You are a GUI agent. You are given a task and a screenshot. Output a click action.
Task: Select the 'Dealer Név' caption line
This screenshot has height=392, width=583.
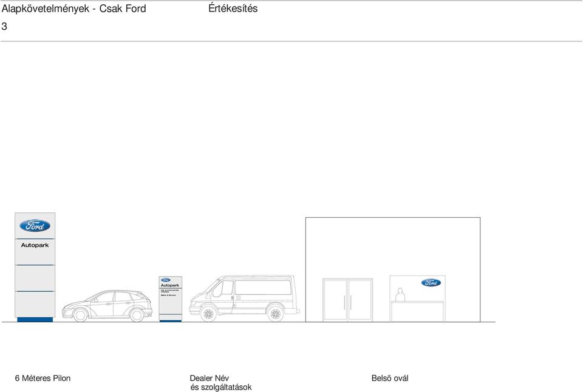(x=210, y=378)
